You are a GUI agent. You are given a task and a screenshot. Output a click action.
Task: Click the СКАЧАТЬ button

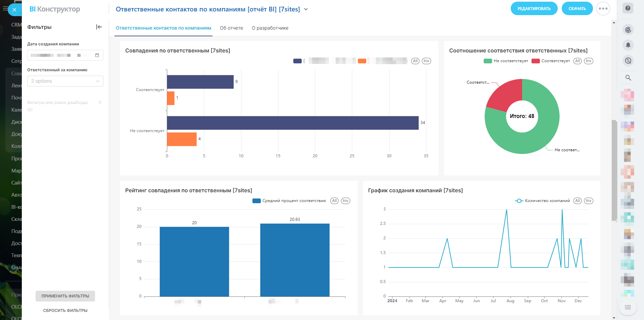tap(577, 9)
